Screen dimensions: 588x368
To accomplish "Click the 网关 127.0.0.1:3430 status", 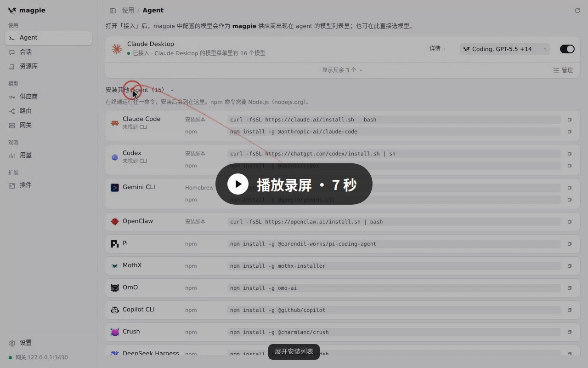I will click(x=38, y=357).
